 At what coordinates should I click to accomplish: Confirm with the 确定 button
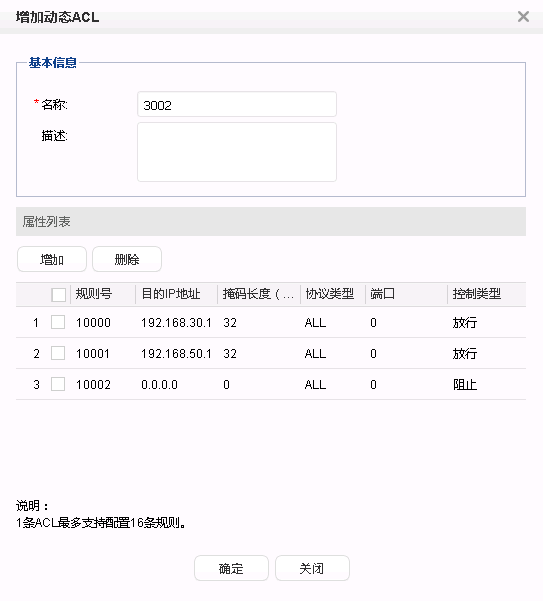[231, 568]
